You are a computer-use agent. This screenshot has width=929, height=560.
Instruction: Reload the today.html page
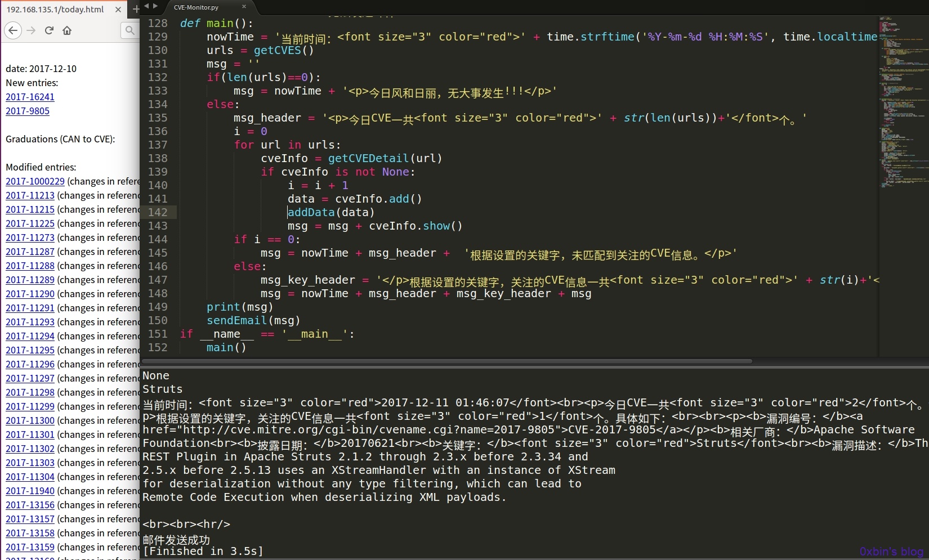click(49, 30)
